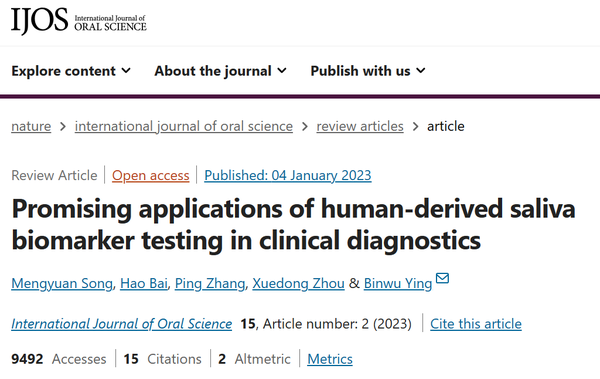Open International Journal of Oral Science italic link

click(x=122, y=324)
